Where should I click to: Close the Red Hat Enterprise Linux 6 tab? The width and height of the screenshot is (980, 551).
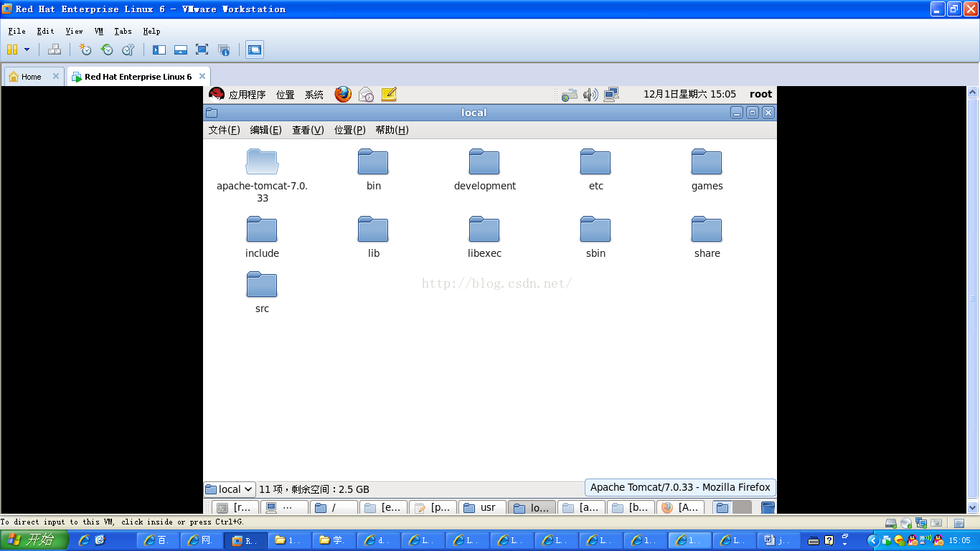pyautogui.click(x=202, y=76)
